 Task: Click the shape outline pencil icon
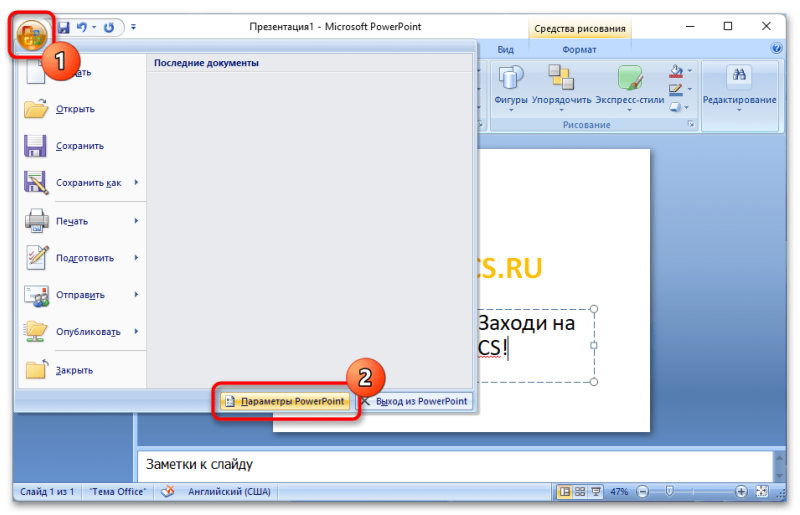pos(676,89)
